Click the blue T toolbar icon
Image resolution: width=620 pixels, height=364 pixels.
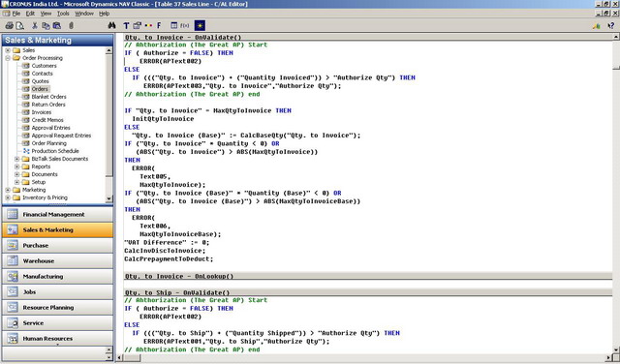coord(126,26)
